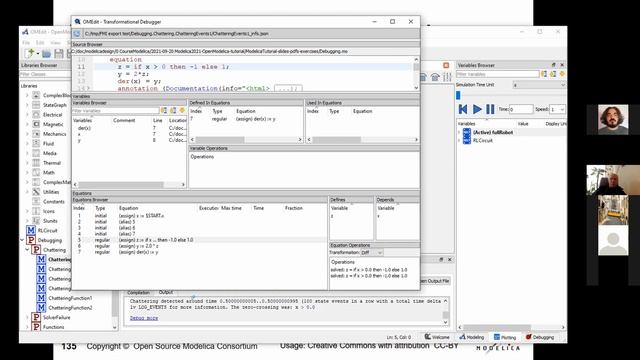640x360 pixels.
Task: Expand the SolverFailure package node
Action: 27,317
